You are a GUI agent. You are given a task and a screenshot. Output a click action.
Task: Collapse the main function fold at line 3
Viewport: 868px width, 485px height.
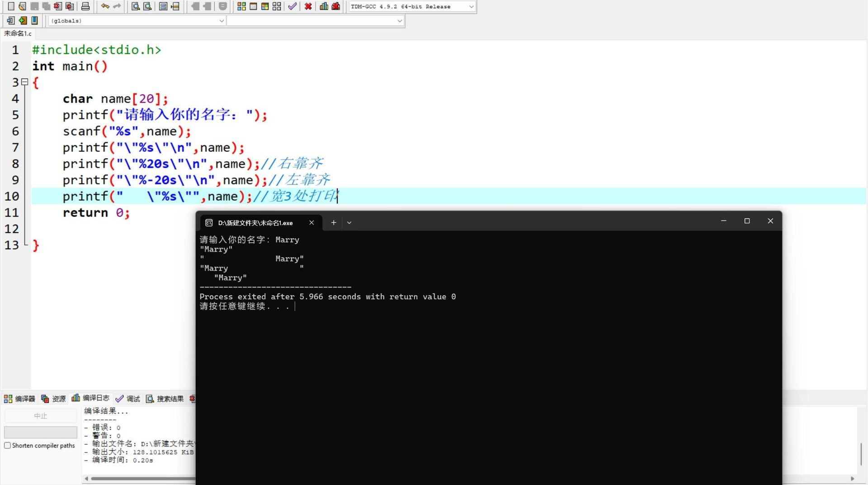(25, 82)
